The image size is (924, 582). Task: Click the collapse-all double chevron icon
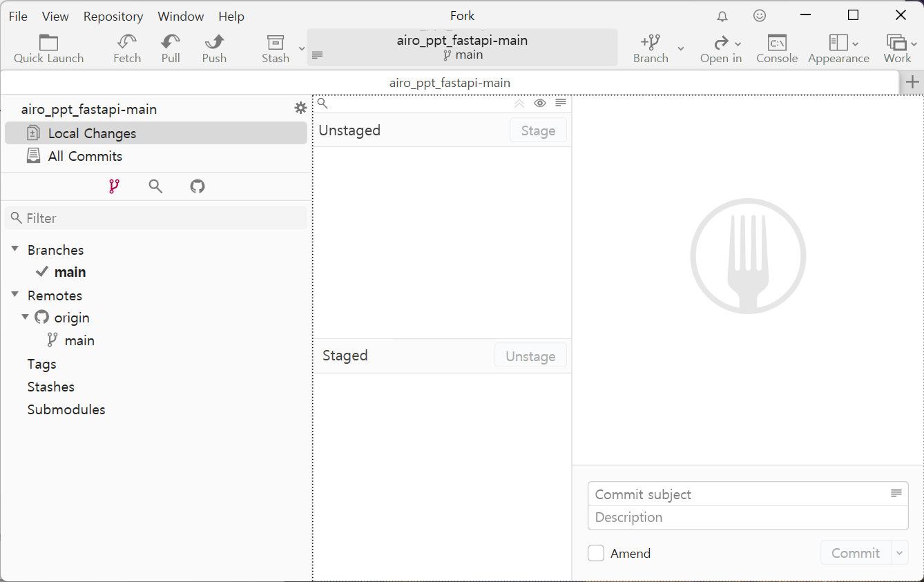tap(519, 104)
